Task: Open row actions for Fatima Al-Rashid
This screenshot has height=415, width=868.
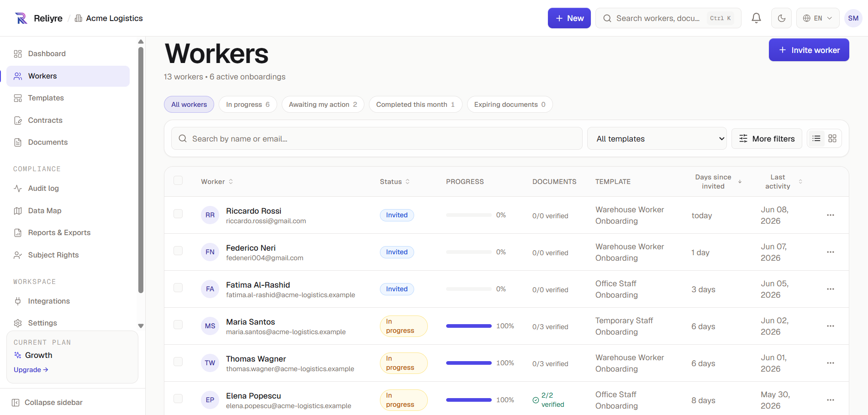Action: (830, 289)
